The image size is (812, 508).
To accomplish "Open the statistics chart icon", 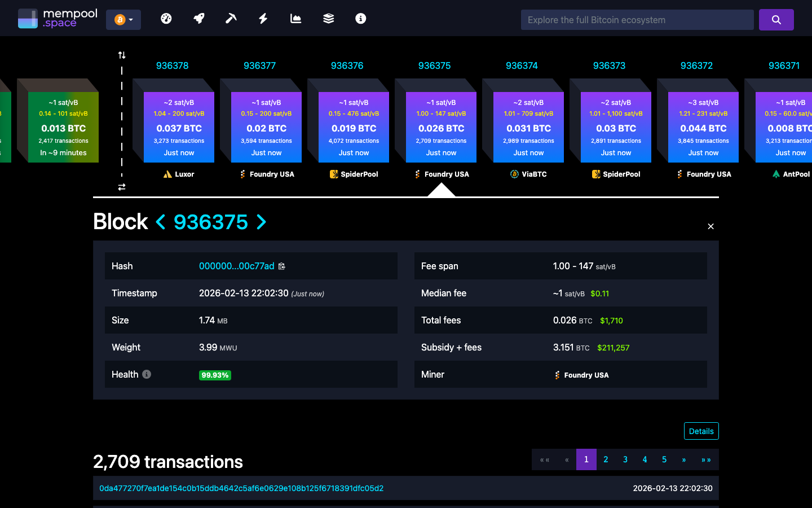I will (295, 18).
